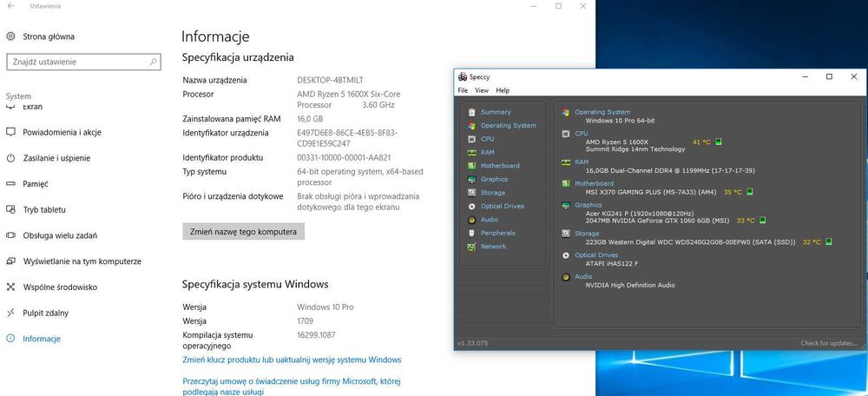The width and height of the screenshot is (868, 396).
Task: Click the Storage heading in Speccy summary pane
Action: [587, 234]
